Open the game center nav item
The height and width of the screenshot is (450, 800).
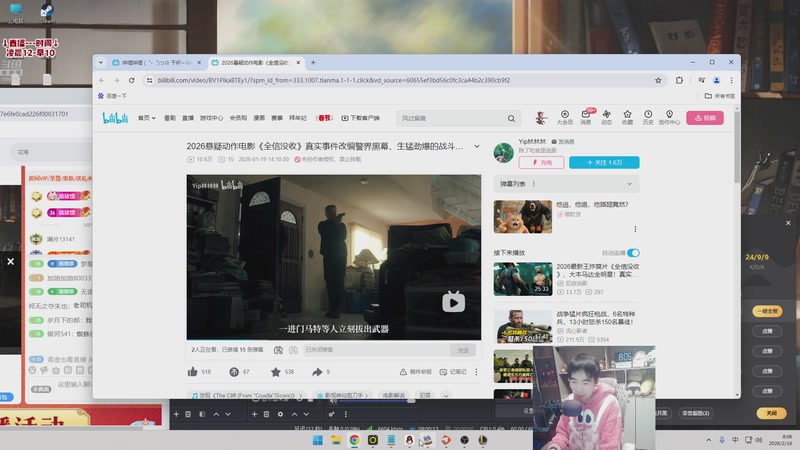pyautogui.click(x=211, y=118)
